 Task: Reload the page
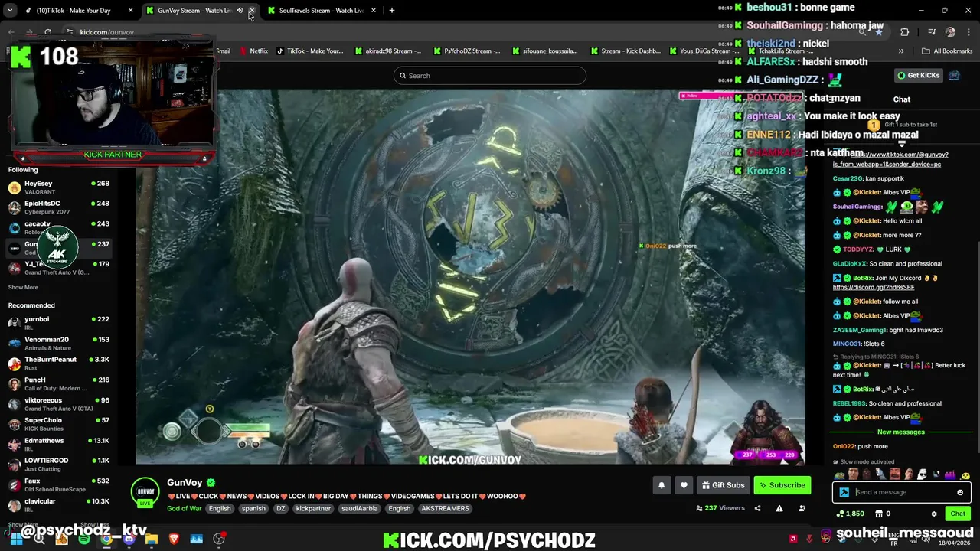click(x=47, y=32)
